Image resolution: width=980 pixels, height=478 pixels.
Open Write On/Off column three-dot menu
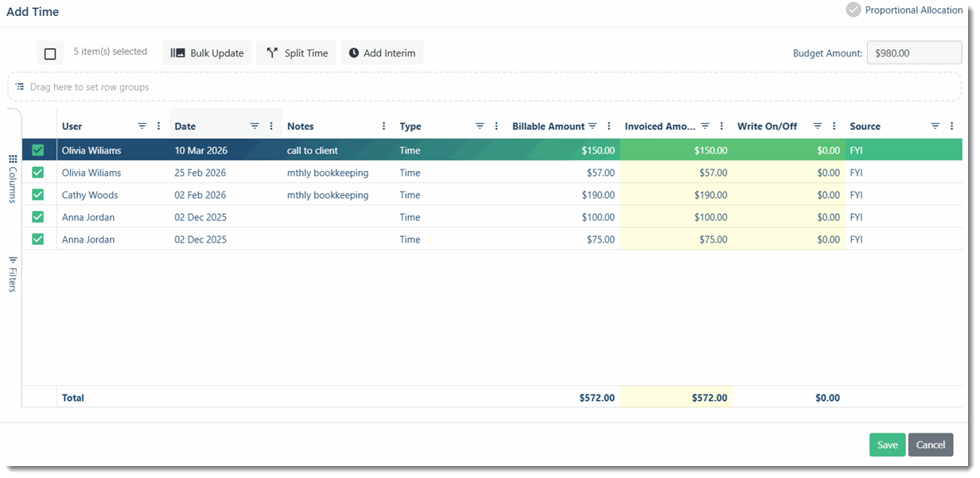(x=834, y=126)
